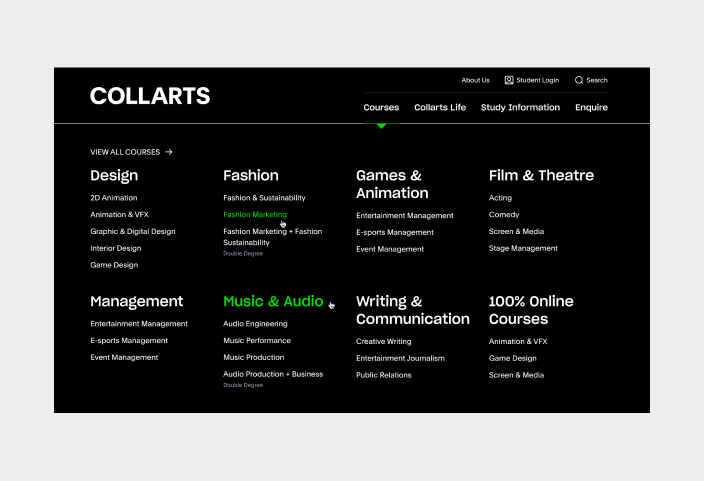Open the Collarts Life menu
This screenshot has width=704, height=481.
coord(440,107)
